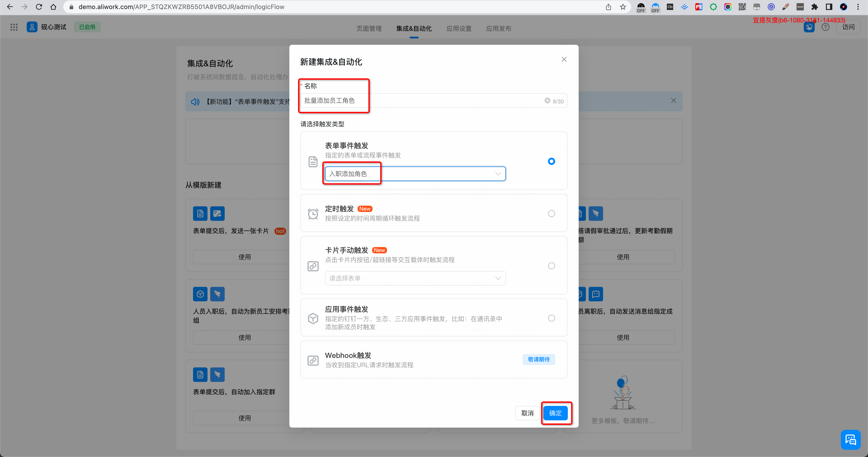Viewport: 868px width, 457px height.
Task: Click the browser reload icon
Action: tap(39, 7)
